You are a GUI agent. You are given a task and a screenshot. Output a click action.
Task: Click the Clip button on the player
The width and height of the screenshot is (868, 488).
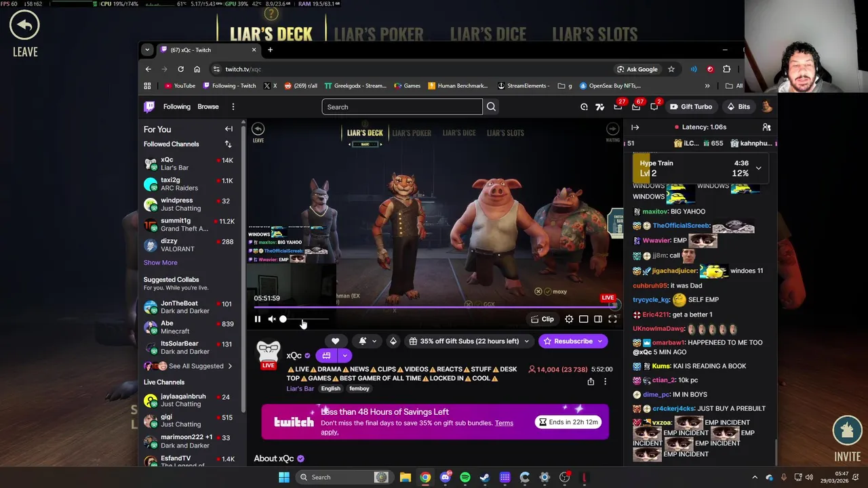(x=542, y=319)
